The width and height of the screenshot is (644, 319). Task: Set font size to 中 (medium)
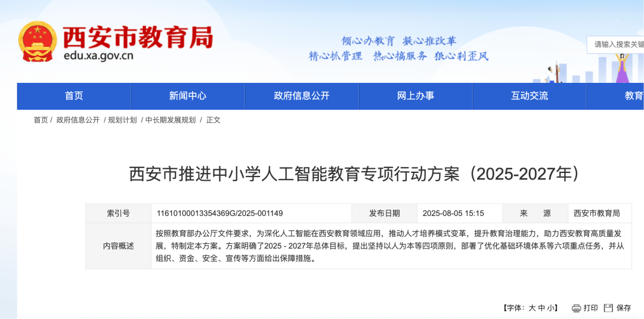[541, 308]
